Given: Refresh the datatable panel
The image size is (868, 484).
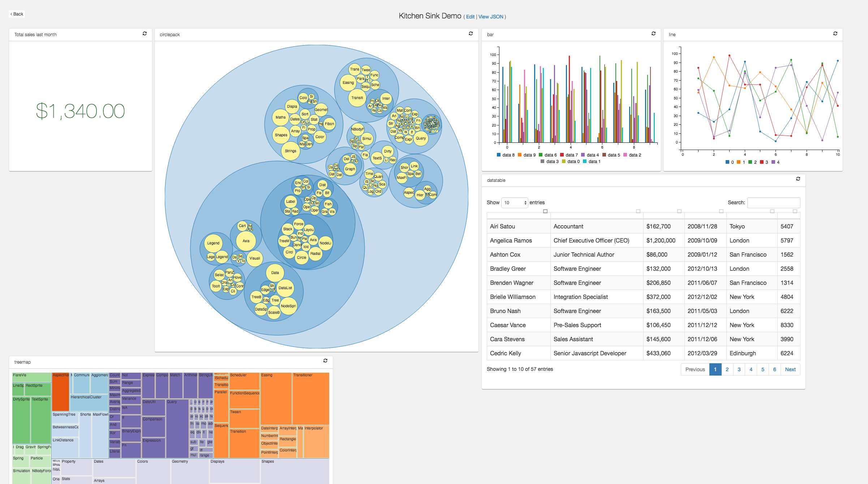Looking at the screenshot, I should [x=798, y=179].
